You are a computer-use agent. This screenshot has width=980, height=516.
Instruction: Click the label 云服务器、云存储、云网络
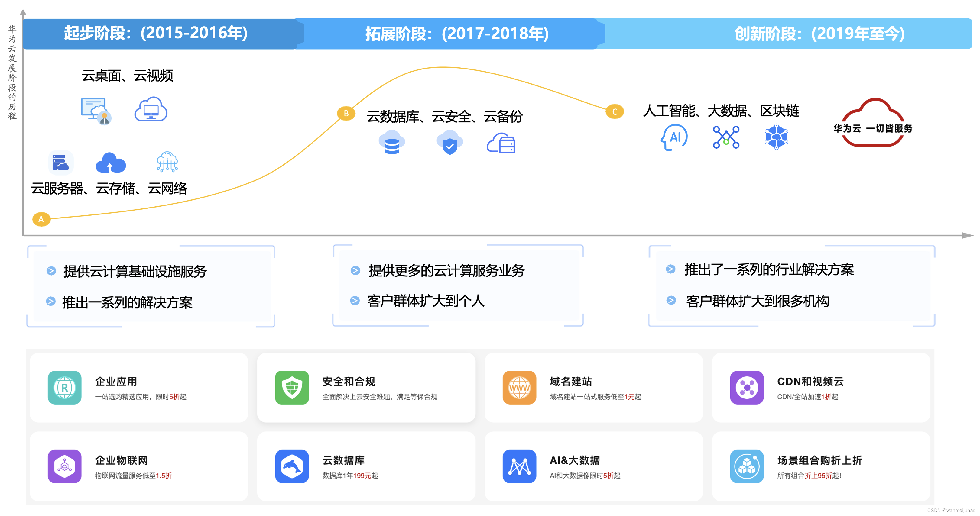(x=109, y=188)
